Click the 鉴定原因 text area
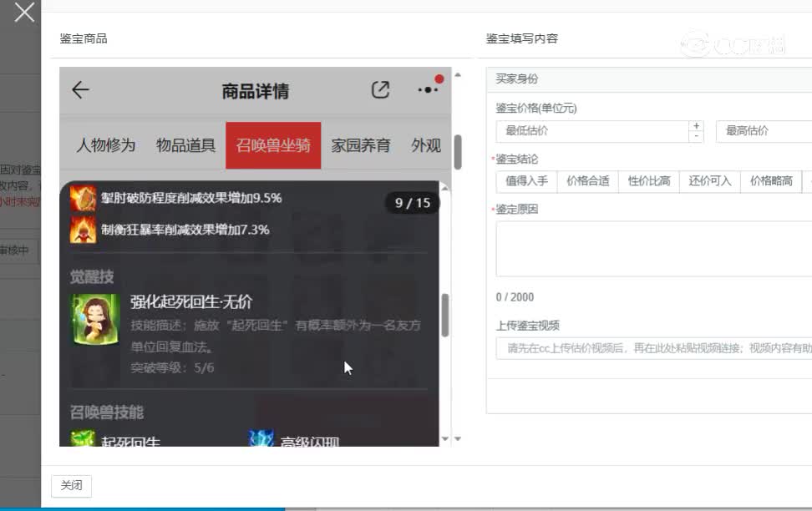Viewport: 812px width, 511px height. click(653, 249)
